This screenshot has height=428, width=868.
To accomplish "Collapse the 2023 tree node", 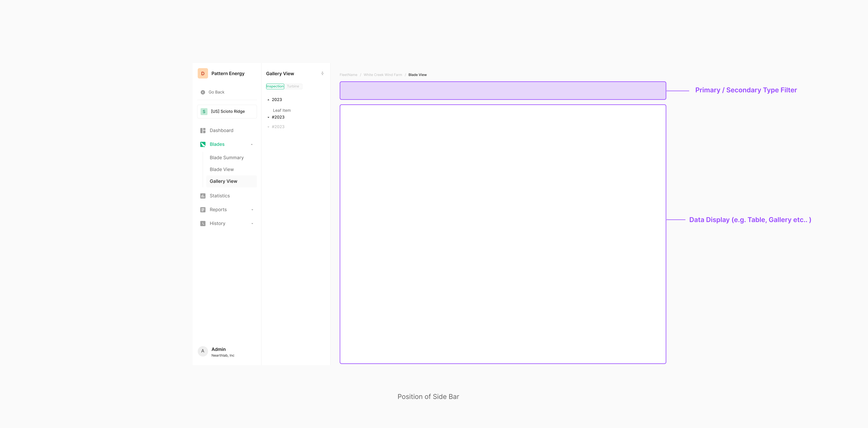I will [x=268, y=100].
